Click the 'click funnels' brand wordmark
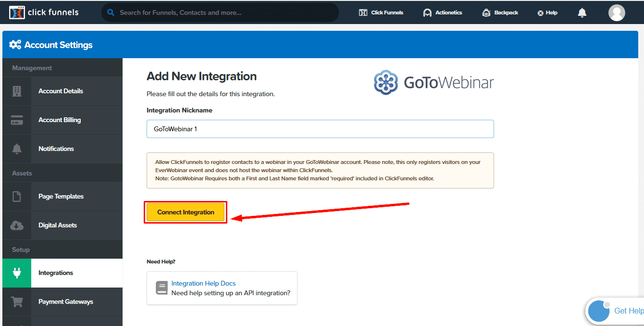The image size is (644, 326). 53,13
